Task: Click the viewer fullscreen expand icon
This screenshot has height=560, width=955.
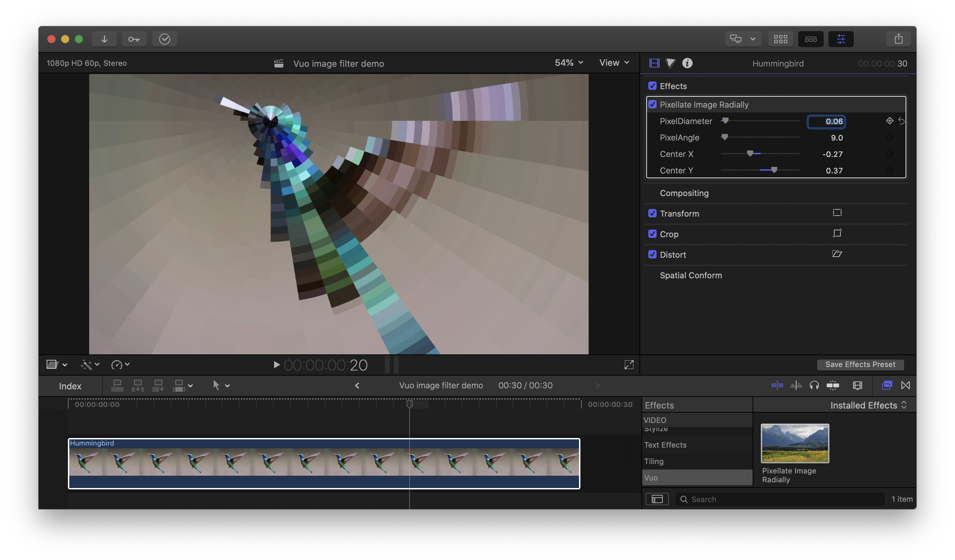Action: coord(629,365)
